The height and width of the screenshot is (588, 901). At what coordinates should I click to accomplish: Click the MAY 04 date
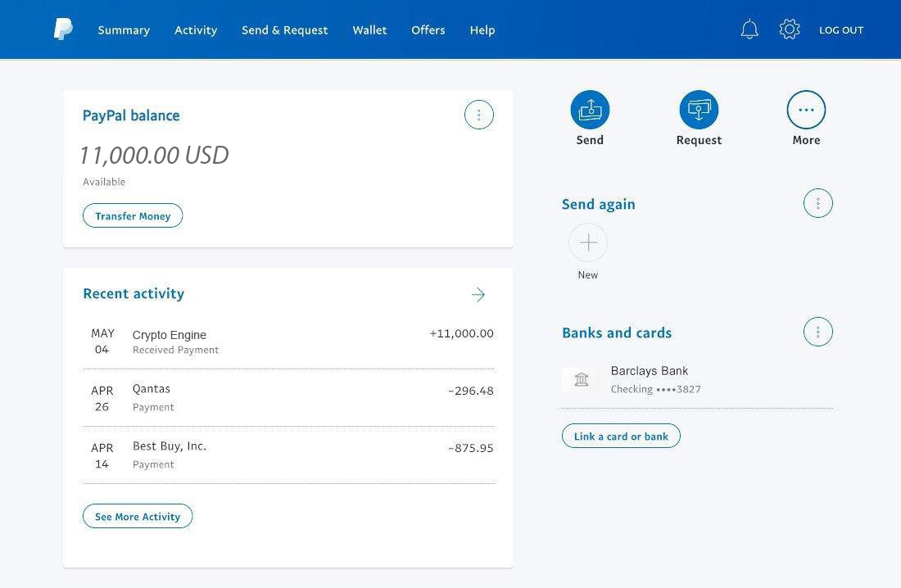102,341
